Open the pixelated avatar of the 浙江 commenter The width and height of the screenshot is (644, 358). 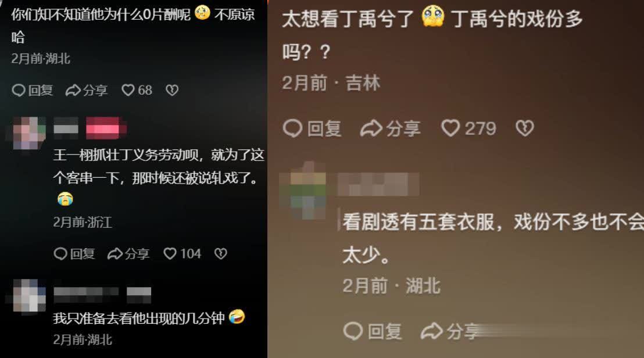point(28,133)
